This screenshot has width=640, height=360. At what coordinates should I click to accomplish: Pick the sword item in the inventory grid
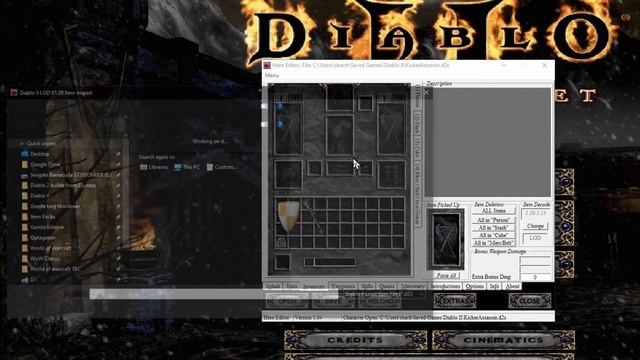click(x=313, y=216)
